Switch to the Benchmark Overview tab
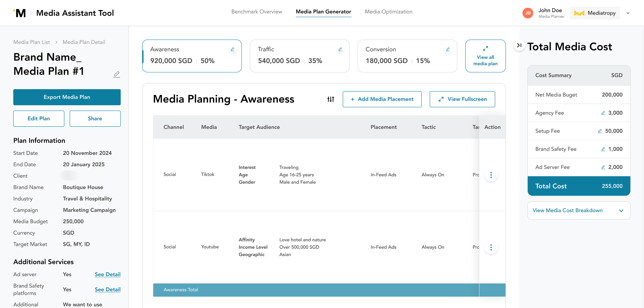This screenshot has height=308, width=644. [x=256, y=12]
